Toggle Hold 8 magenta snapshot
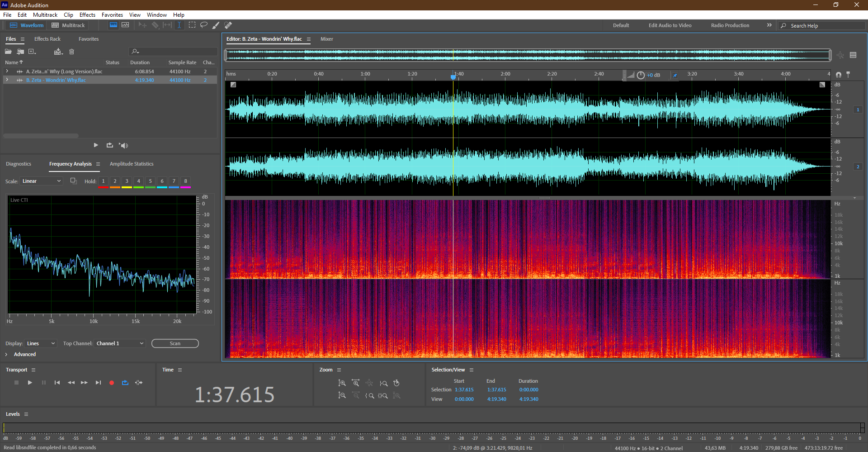The height and width of the screenshot is (452, 868). [185, 182]
